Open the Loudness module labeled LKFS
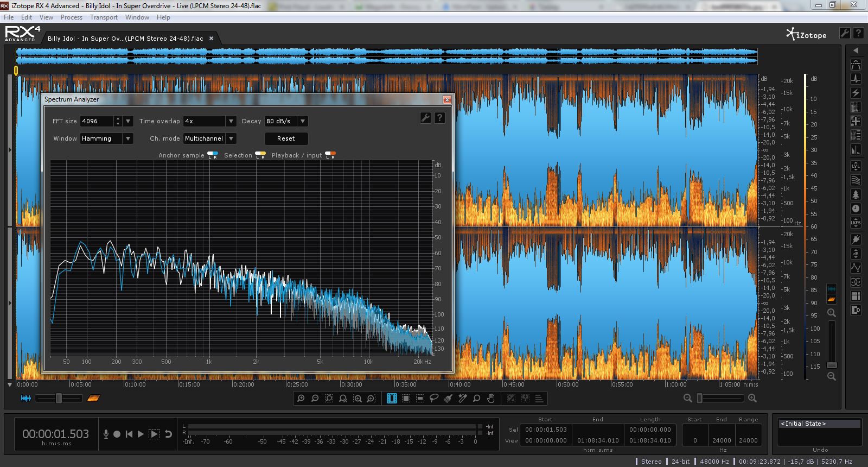Image resolution: width=868 pixels, height=467 pixels. click(856, 223)
